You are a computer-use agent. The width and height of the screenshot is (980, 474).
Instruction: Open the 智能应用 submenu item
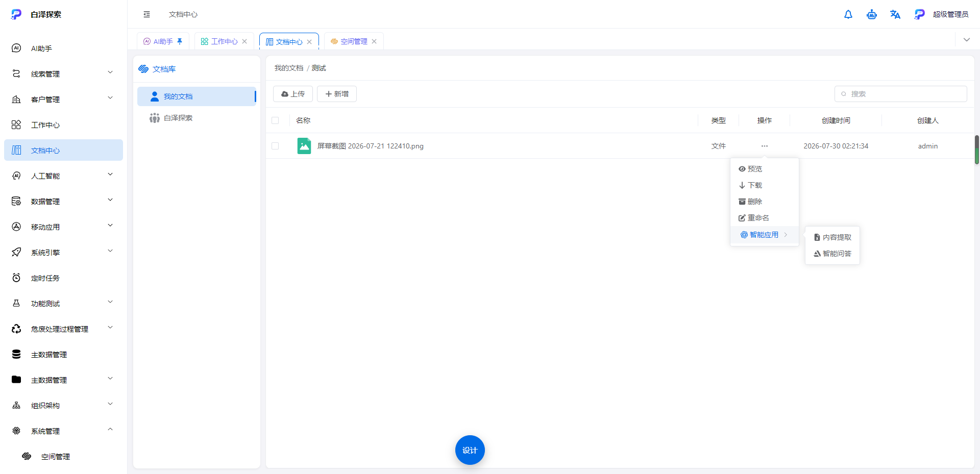click(765, 235)
